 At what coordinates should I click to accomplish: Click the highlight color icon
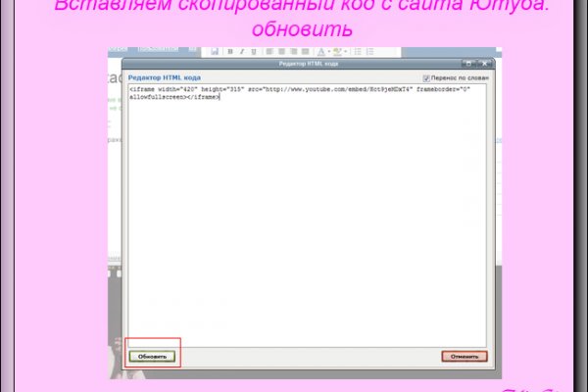[x=338, y=51]
